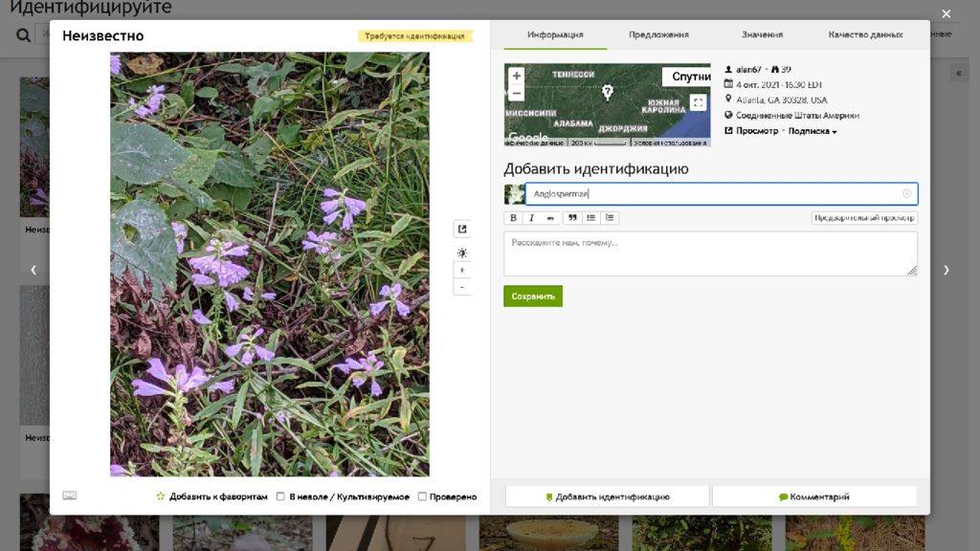Image resolution: width=980 pixels, height=551 pixels.
Task: Go to the previous observation arrow
Action: 33,270
